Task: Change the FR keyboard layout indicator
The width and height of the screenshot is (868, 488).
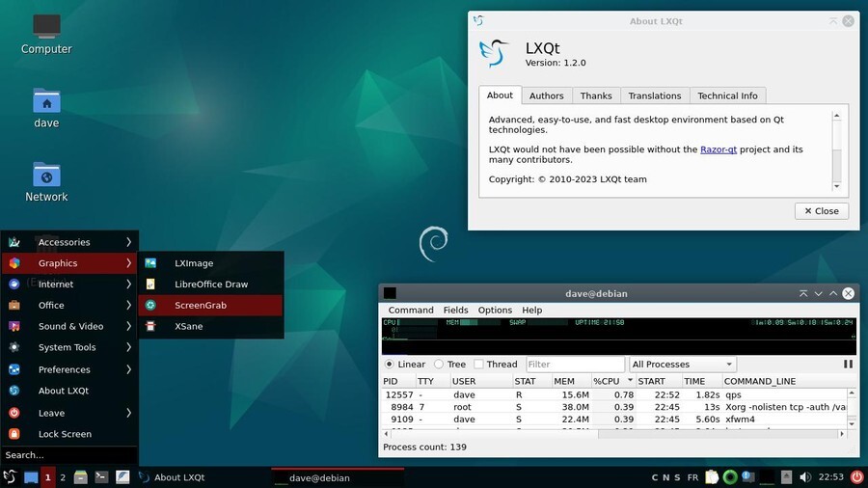Action: (x=692, y=477)
